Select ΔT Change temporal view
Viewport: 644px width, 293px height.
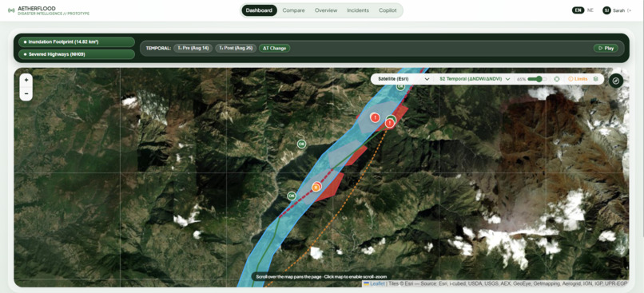(x=274, y=48)
